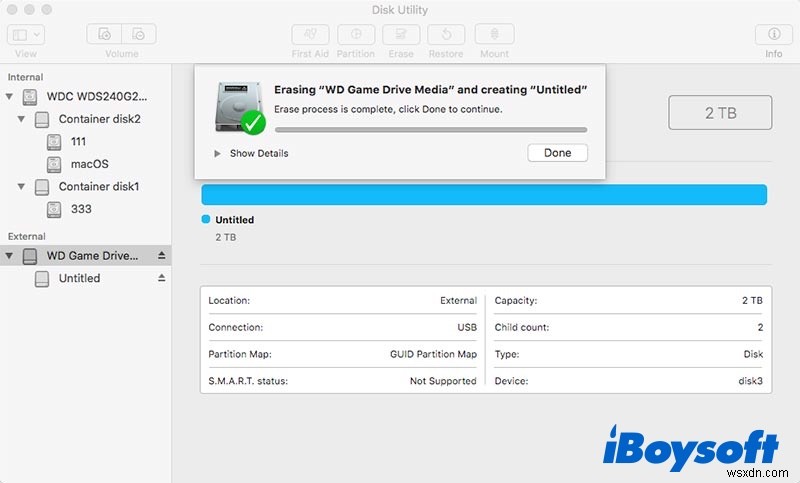Click the 111 volume icon
The image size is (800, 483).
click(54, 142)
